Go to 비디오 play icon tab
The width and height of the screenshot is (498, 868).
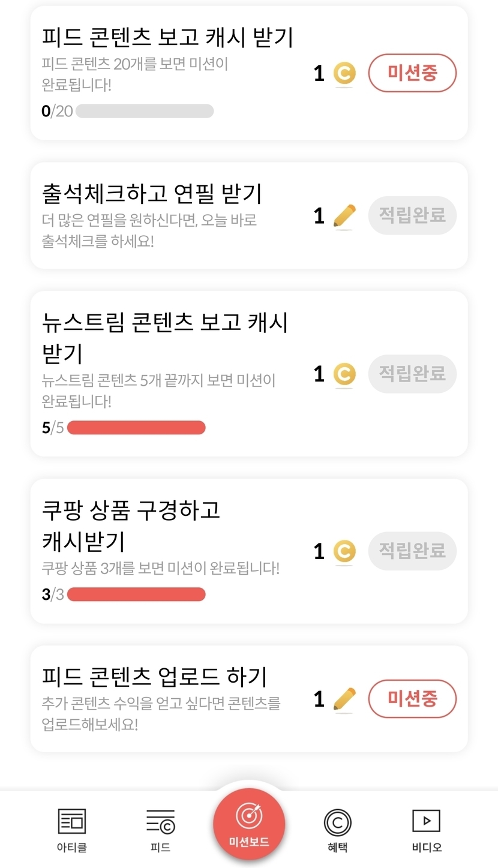click(426, 821)
